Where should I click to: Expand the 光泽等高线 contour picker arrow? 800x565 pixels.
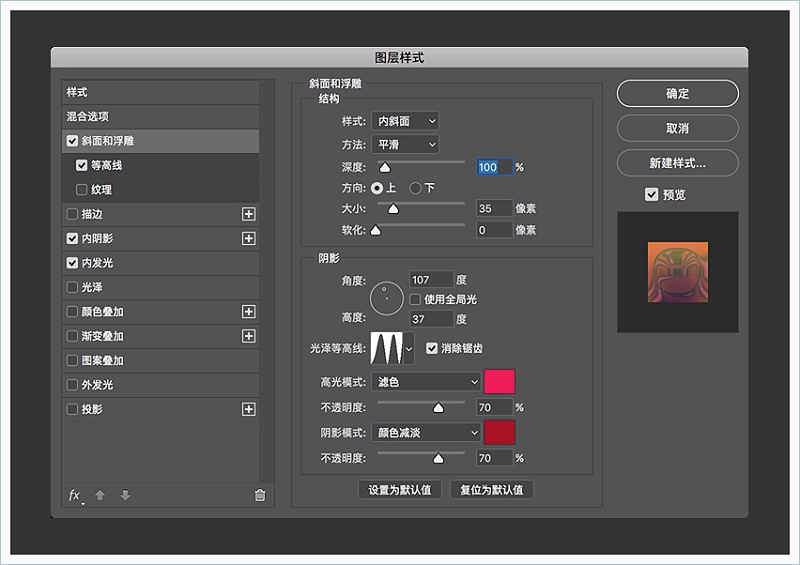409,348
